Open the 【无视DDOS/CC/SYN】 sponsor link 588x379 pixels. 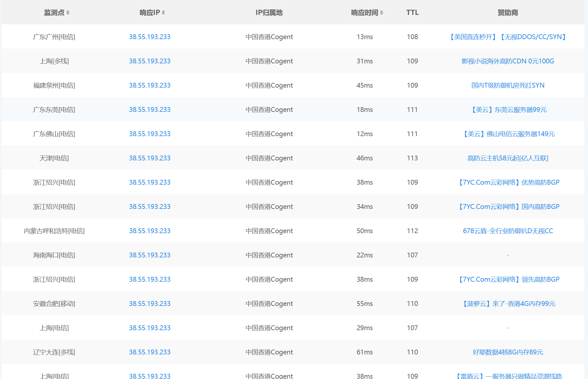point(533,37)
